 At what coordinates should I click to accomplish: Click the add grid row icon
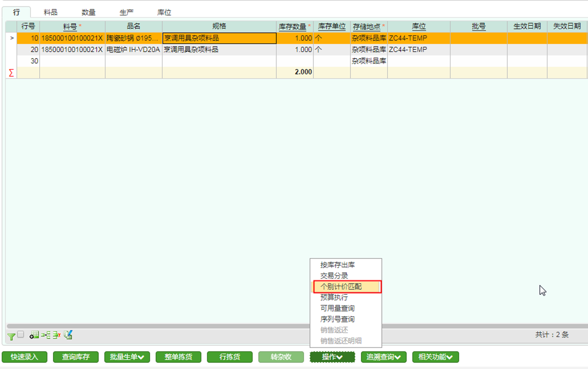pyautogui.click(x=34, y=335)
